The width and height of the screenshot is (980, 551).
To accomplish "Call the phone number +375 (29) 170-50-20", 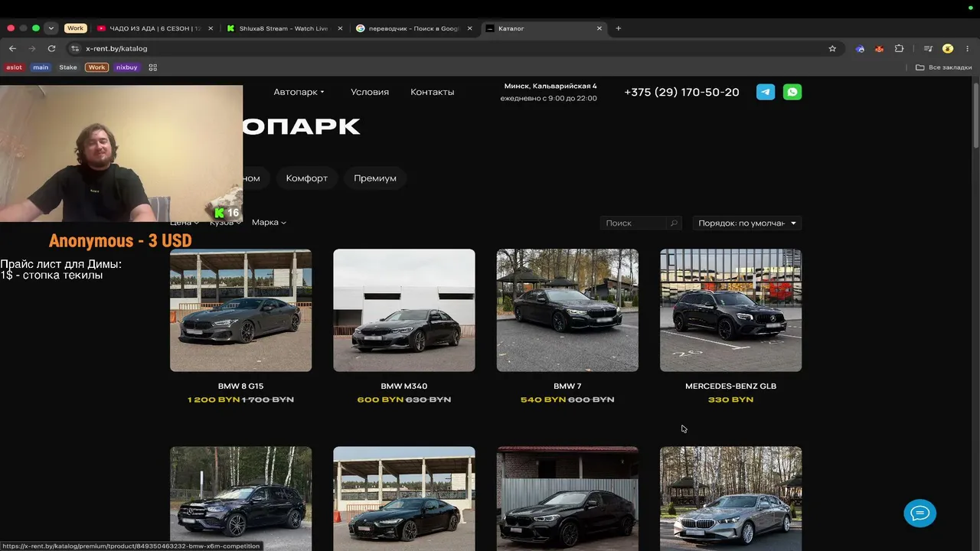I will (681, 92).
